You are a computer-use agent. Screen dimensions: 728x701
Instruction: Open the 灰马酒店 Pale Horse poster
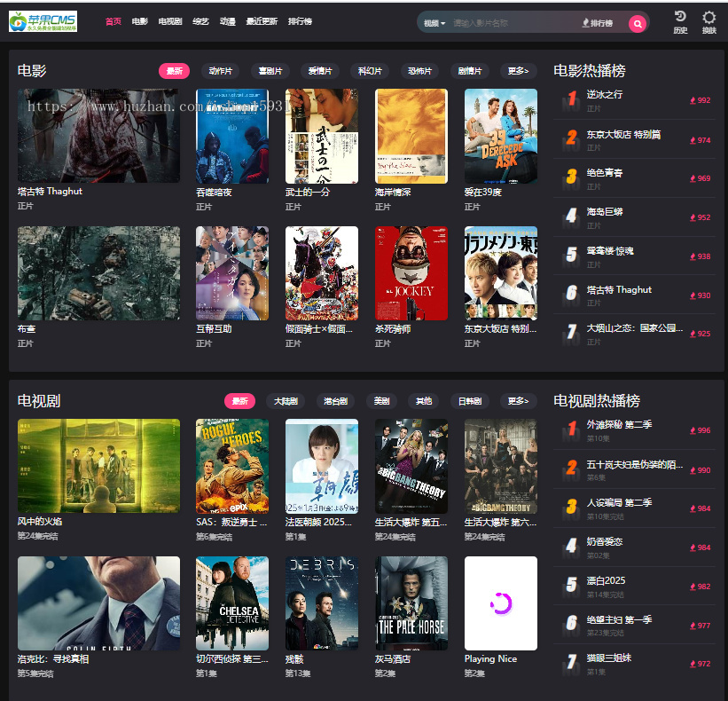[411, 603]
